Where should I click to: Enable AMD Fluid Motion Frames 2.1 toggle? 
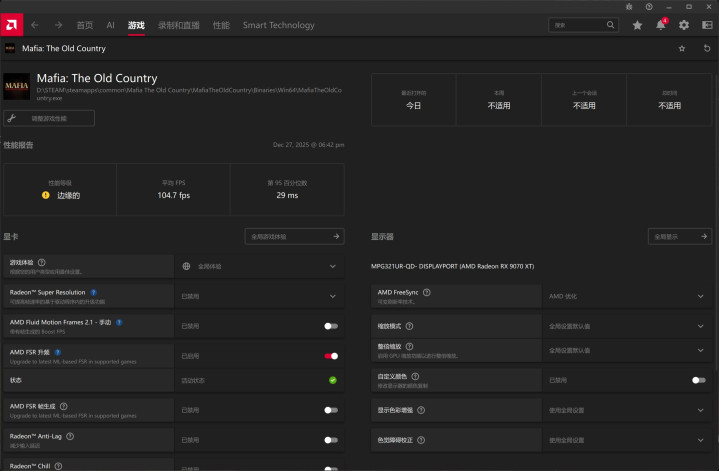(x=330, y=325)
